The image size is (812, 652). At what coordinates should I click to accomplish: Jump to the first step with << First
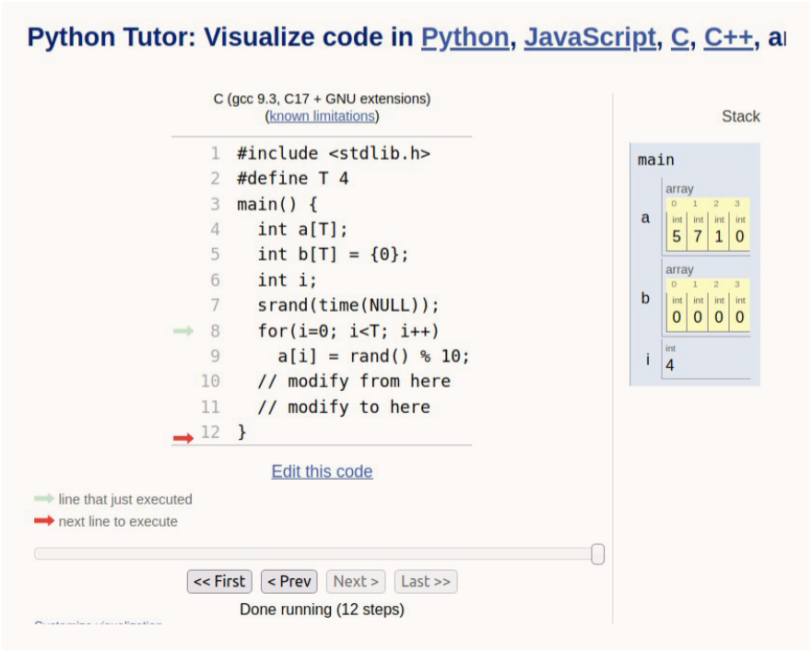(x=219, y=582)
